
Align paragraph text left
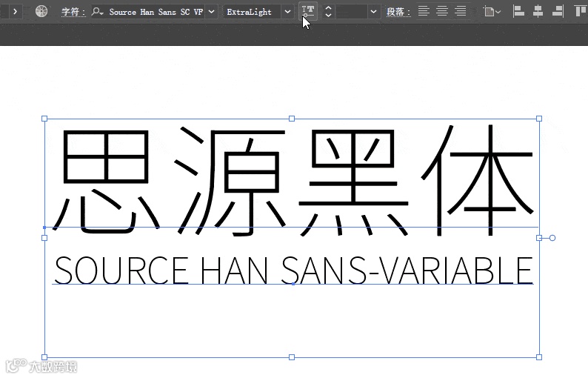(424, 11)
